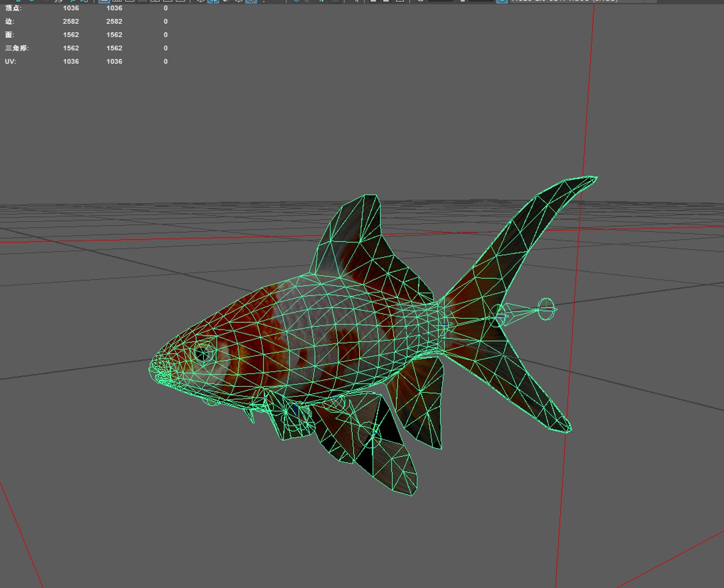Click the 三角形 label in the heads-up display
The image size is (724, 588).
point(16,48)
